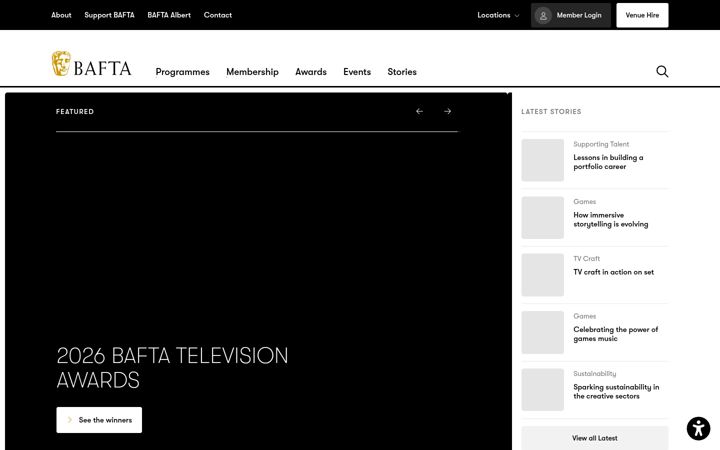This screenshot has width=720, height=450.
Task: Click the BAFTA mask logo
Action: (x=61, y=63)
